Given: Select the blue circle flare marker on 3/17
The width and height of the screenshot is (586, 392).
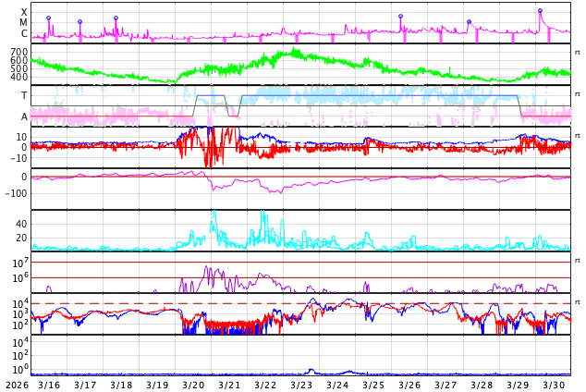Looking at the screenshot, I should (79, 21).
